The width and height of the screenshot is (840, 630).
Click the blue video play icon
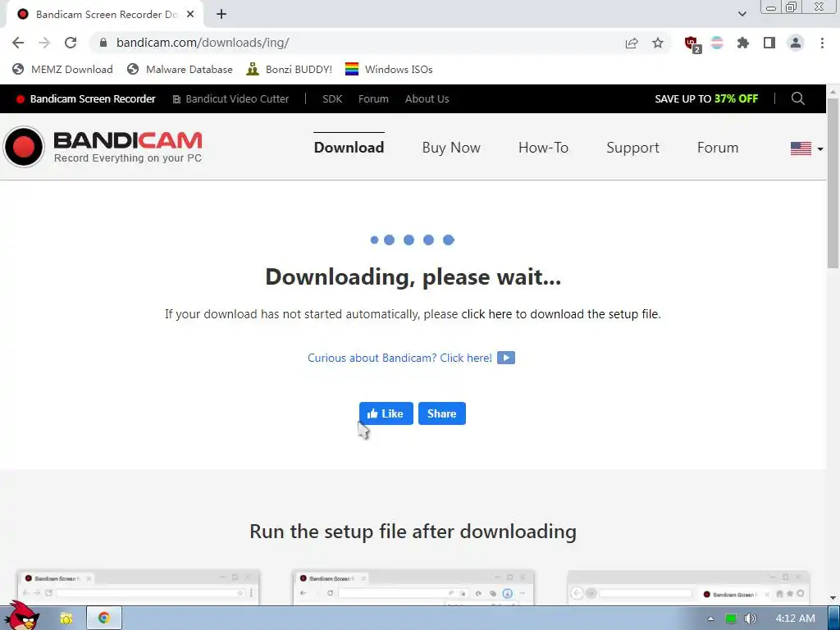505,358
